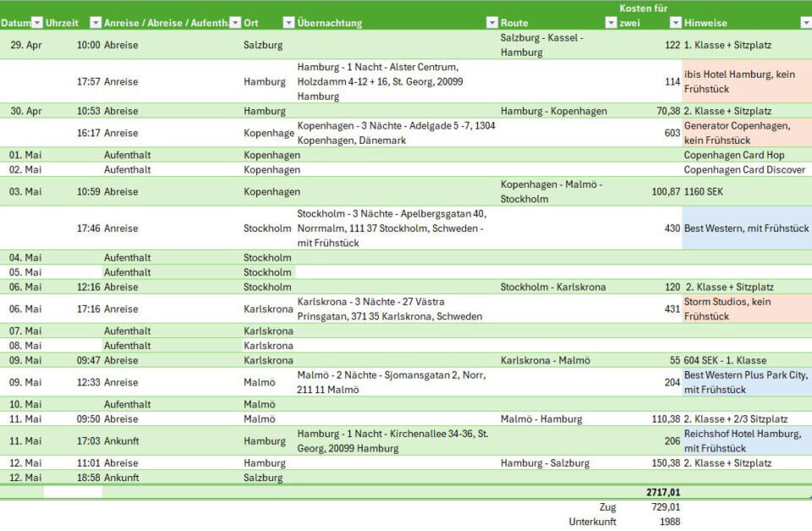The image size is (812, 531).
Task: Select the Stockholm - Karlskrona route cell
Action: 558,287
